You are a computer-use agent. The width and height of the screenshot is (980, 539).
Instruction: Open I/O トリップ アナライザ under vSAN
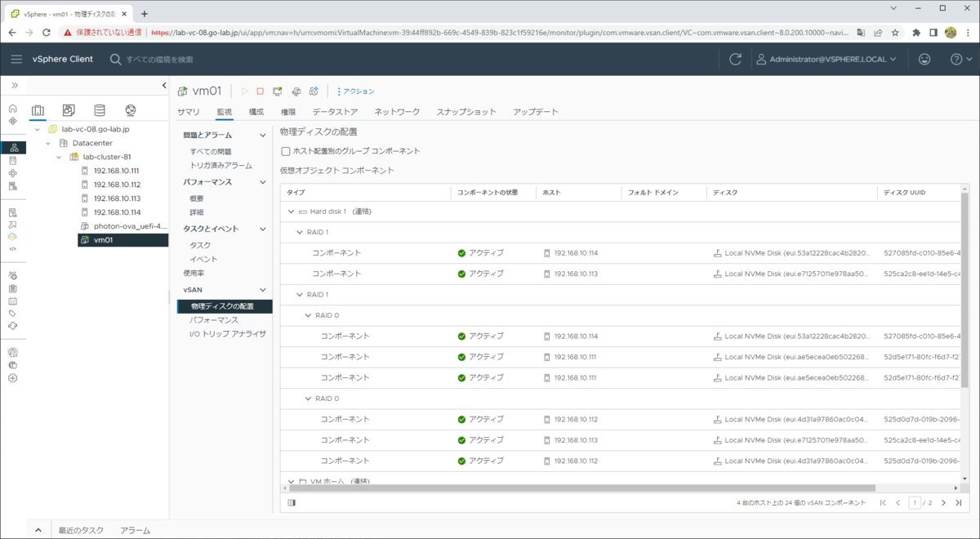pos(228,333)
